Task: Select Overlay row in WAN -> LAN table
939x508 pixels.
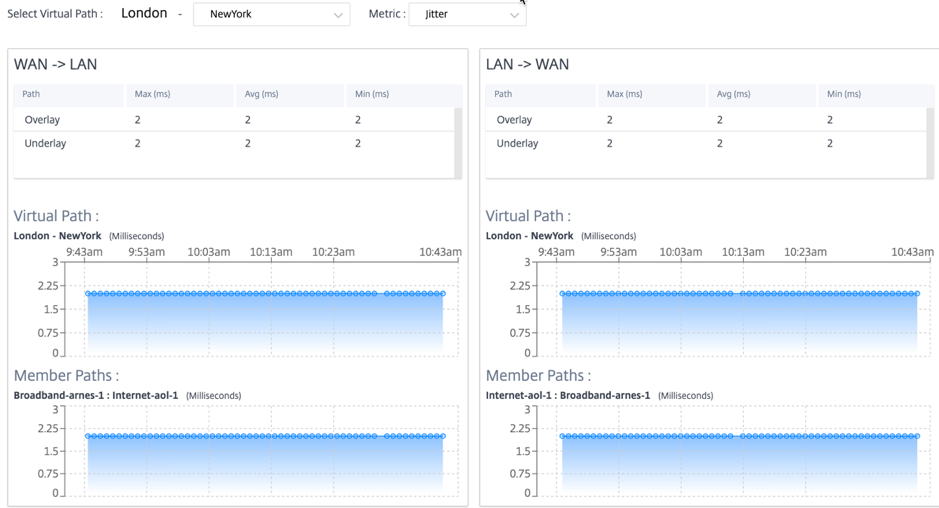Action: pyautogui.click(x=234, y=120)
